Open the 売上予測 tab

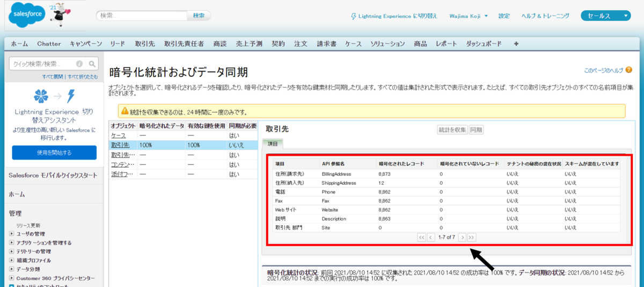[x=250, y=44]
